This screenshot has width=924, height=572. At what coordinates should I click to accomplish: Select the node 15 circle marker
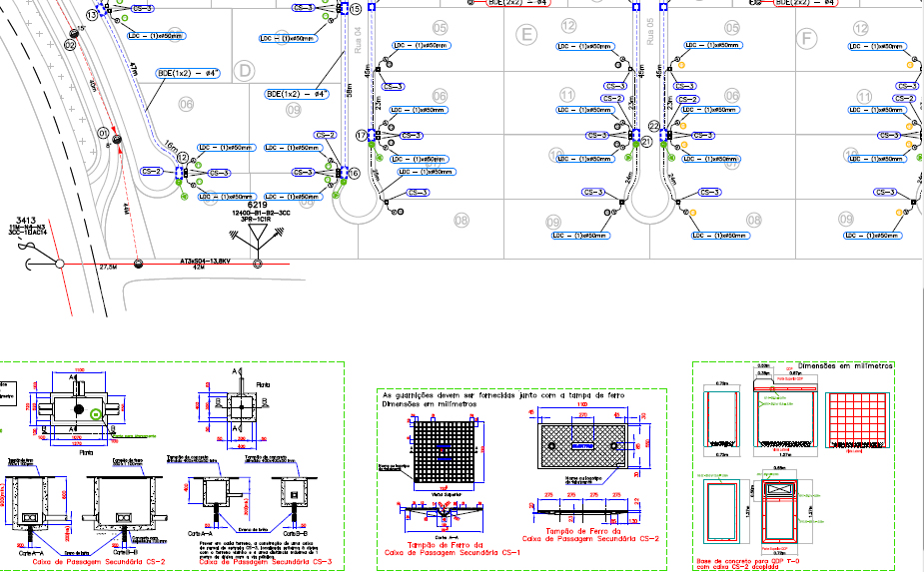356,9
